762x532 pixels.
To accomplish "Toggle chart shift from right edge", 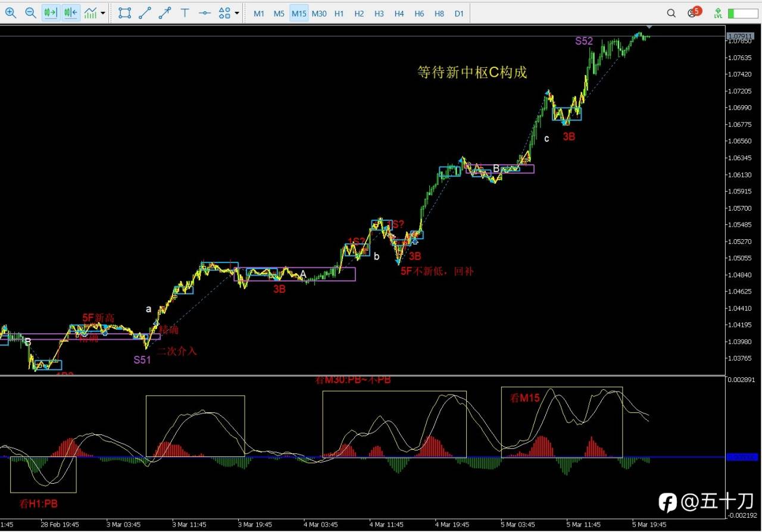I will pyautogui.click(x=71, y=12).
